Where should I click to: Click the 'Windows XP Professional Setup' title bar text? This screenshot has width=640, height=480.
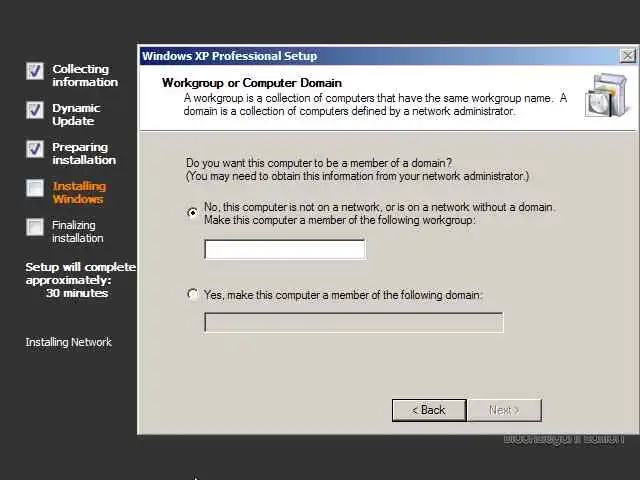tap(229, 56)
